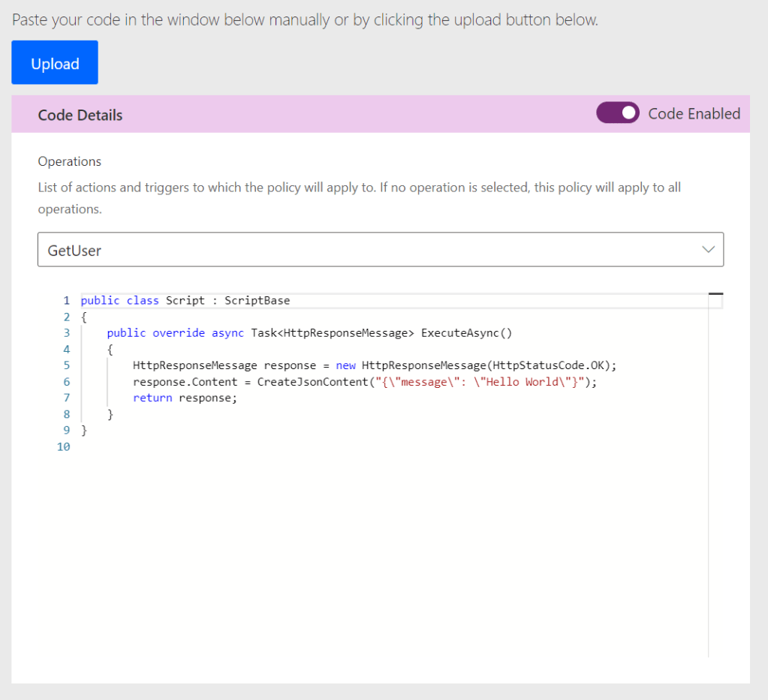Click the Code Details header title
This screenshot has height=700, width=768.
point(80,115)
